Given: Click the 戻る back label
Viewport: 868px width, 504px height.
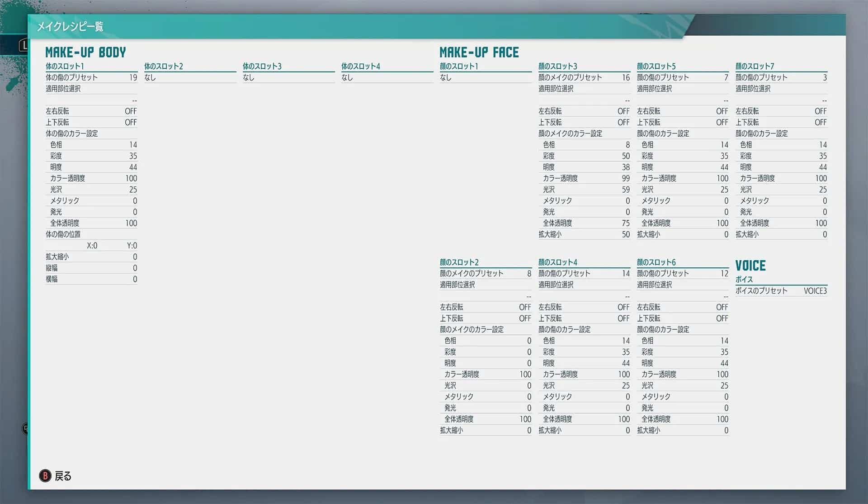Looking at the screenshot, I should coord(63,476).
